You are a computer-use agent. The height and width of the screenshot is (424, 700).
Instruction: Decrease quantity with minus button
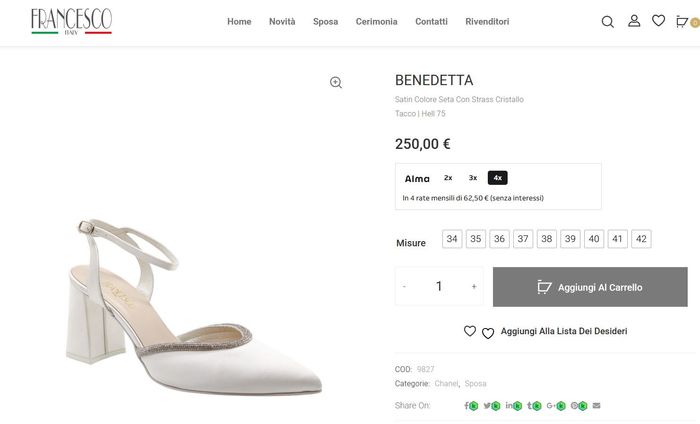click(x=404, y=287)
